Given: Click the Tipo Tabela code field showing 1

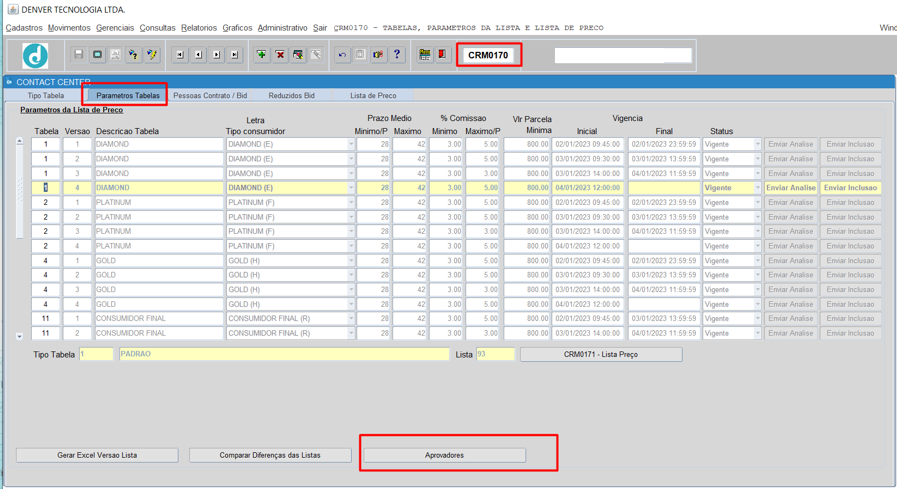Looking at the screenshot, I should [x=96, y=354].
